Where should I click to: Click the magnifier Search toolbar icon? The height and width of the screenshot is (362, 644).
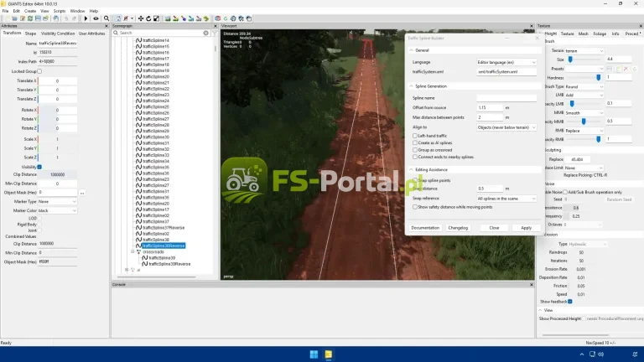tap(106, 18)
